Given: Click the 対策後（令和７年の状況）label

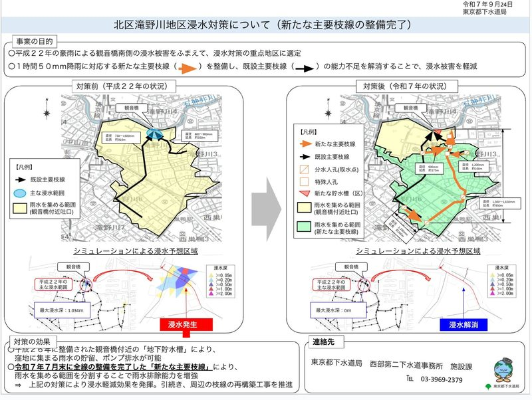Looking at the screenshot, I should pyautogui.click(x=406, y=86).
